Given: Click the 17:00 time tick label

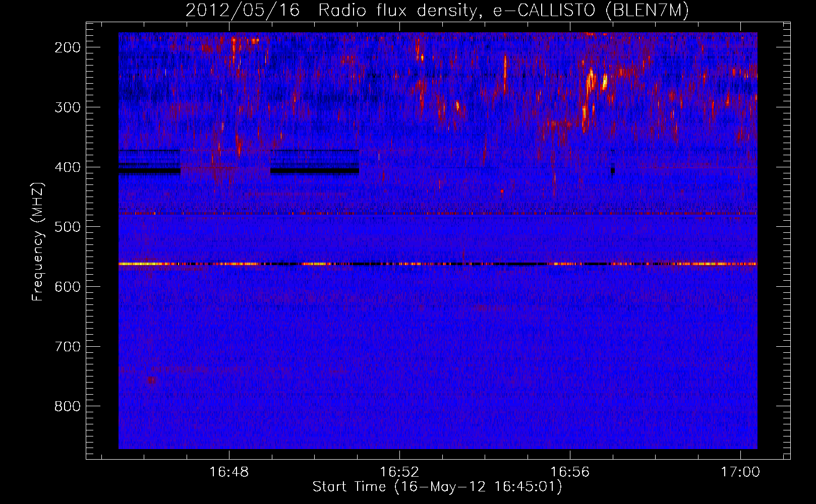Looking at the screenshot, I should click(x=740, y=472).
